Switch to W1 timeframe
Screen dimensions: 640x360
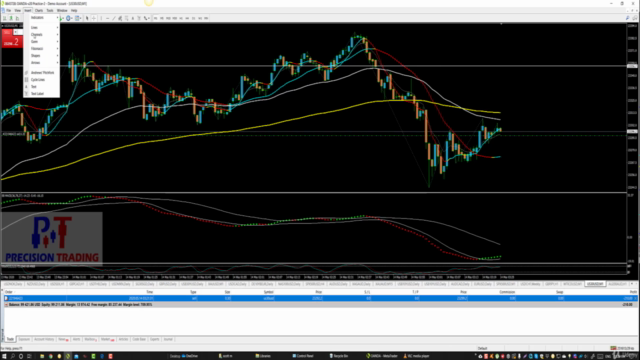coord(200,18)
